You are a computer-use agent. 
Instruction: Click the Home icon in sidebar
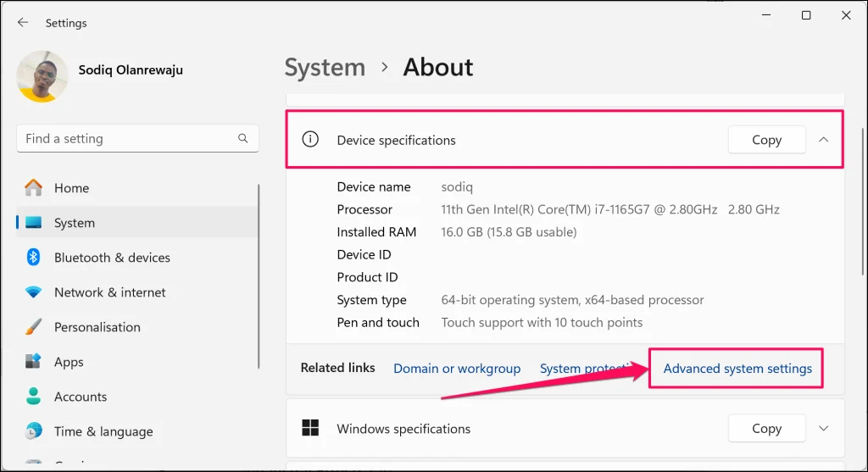pos(34,188)
